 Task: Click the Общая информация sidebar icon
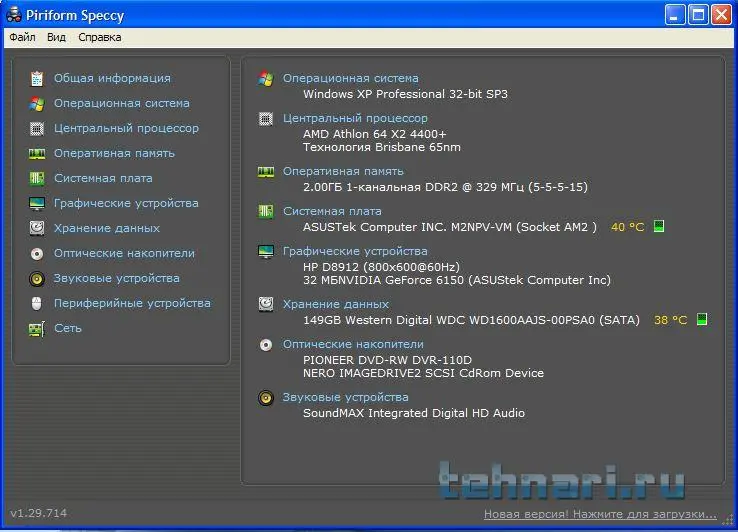pyautogui.click(x=37, y=79)
